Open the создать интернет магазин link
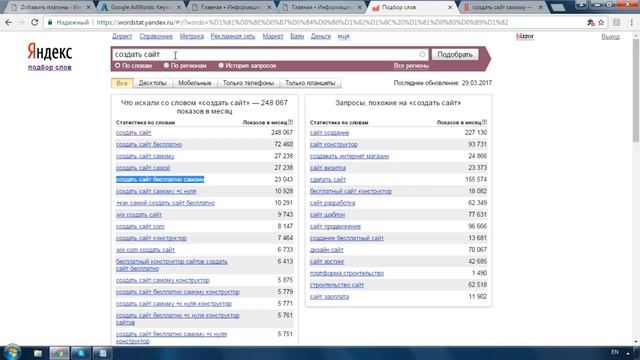This screenshot has width=640, height=360. 349,156
